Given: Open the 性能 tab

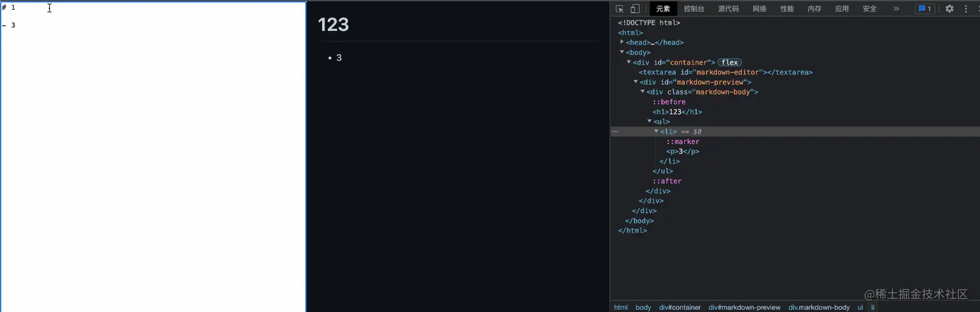Looking at the screenshot, I should 787,9.
